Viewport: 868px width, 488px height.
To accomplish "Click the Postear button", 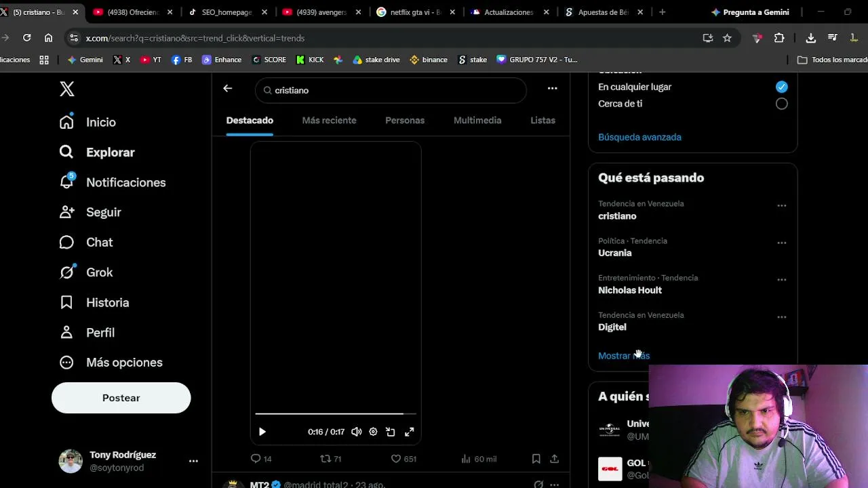I will pos(121,398).
